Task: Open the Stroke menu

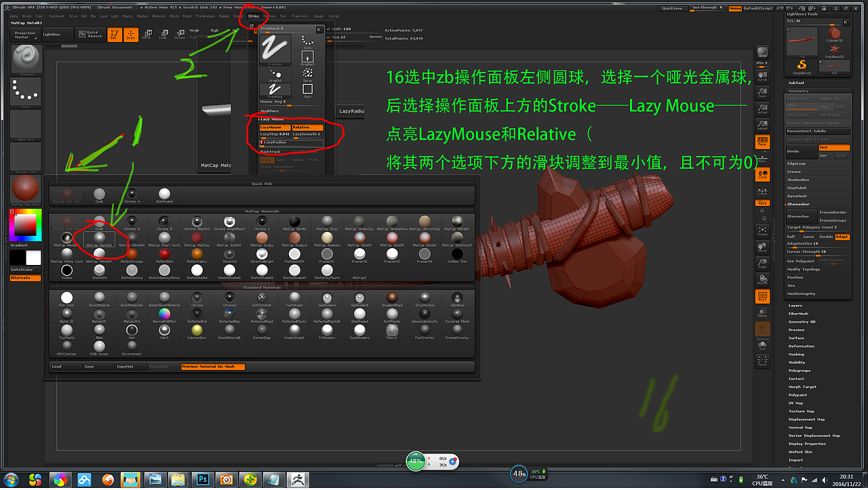Action: [253, 16]
